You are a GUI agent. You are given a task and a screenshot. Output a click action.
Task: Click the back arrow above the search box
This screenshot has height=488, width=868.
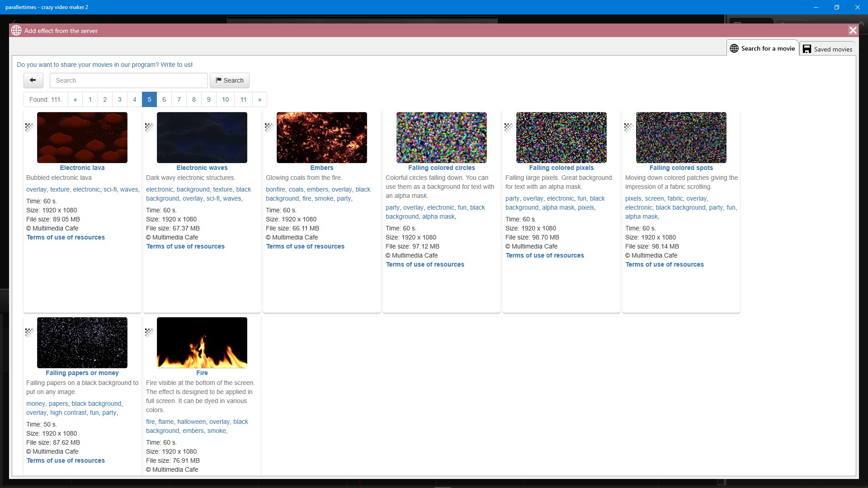pyautogui.click(x=33, y=80)
